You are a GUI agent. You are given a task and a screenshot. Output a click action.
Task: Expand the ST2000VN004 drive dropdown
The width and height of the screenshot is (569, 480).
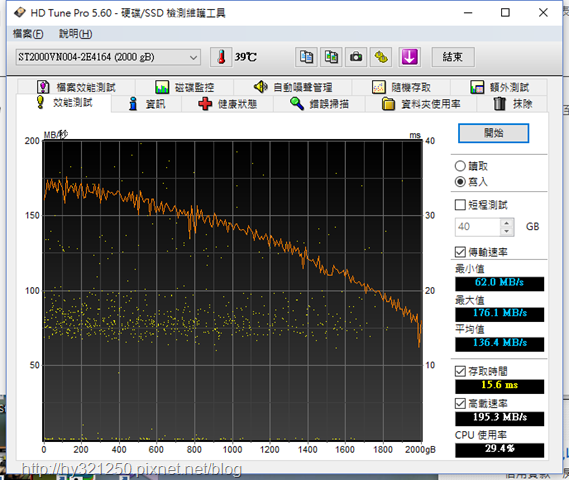coord(193,57)
